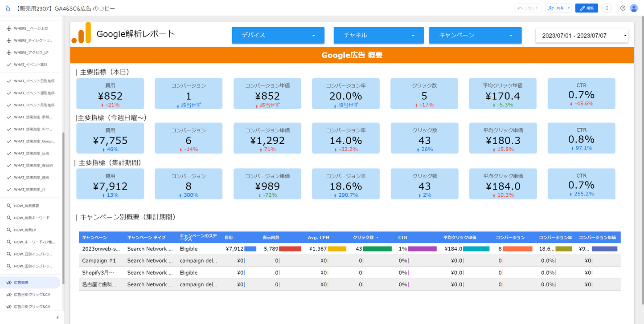Open the キャンペーン dropdown filter
644x324 pixels.
475,35
